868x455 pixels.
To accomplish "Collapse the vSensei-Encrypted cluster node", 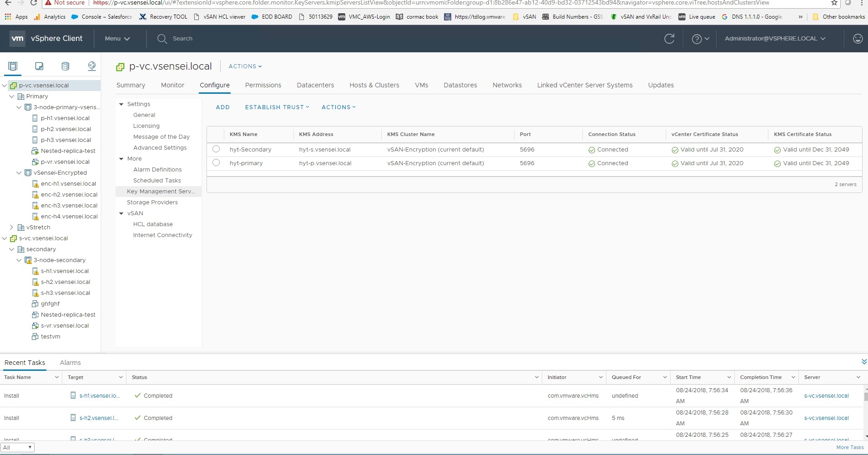I will point(19,173).
